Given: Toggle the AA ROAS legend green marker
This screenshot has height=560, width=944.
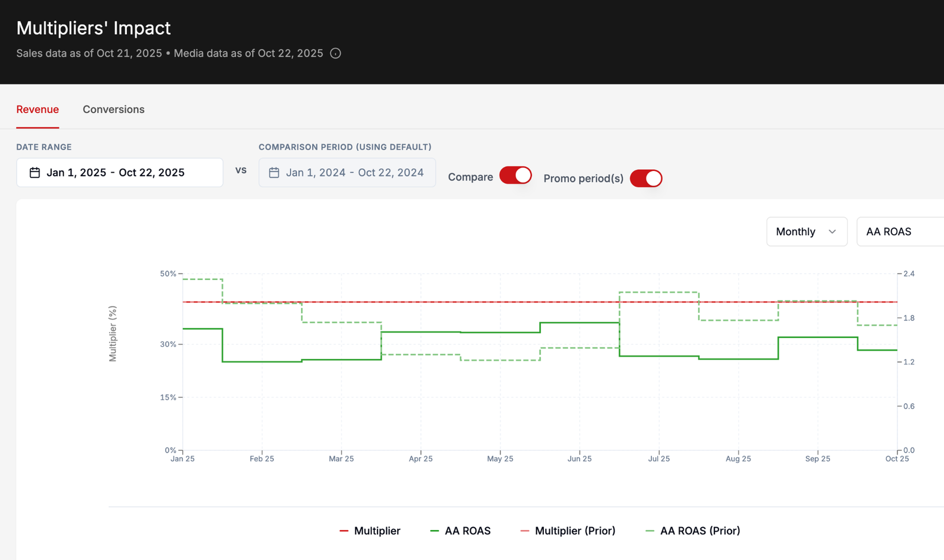Looking at the screenshot, I should click(x=435, y=531).
